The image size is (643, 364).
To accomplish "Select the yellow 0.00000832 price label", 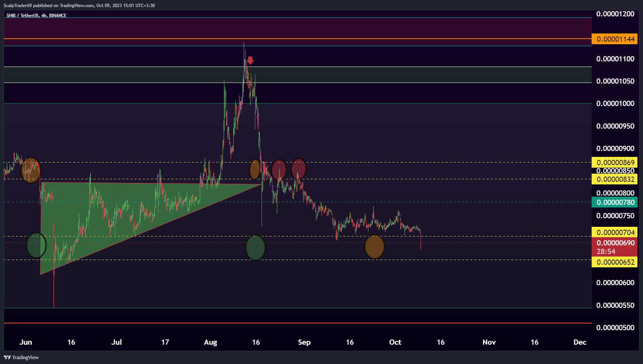I will click(614, 179).
